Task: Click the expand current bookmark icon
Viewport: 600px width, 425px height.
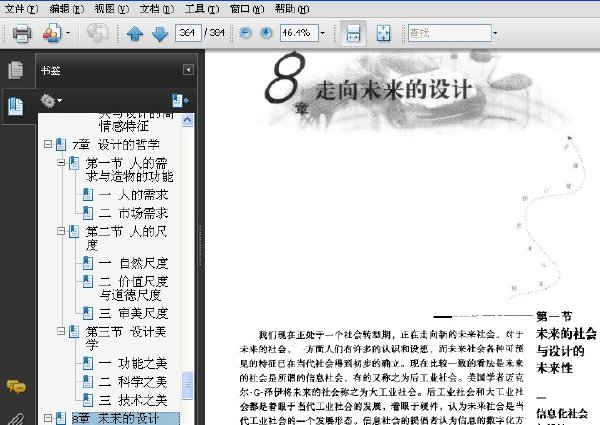Action: pos(180,101)
